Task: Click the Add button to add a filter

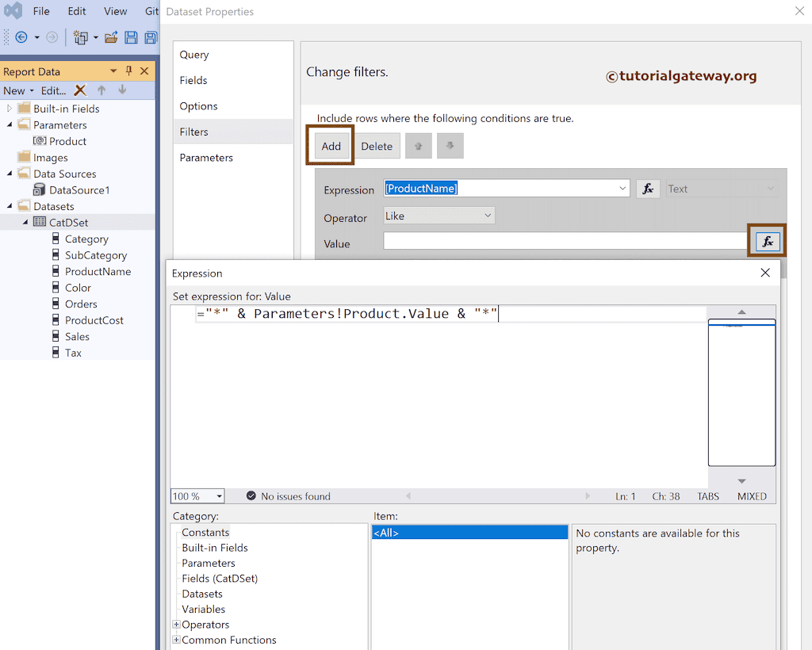Action: (329, 146)
